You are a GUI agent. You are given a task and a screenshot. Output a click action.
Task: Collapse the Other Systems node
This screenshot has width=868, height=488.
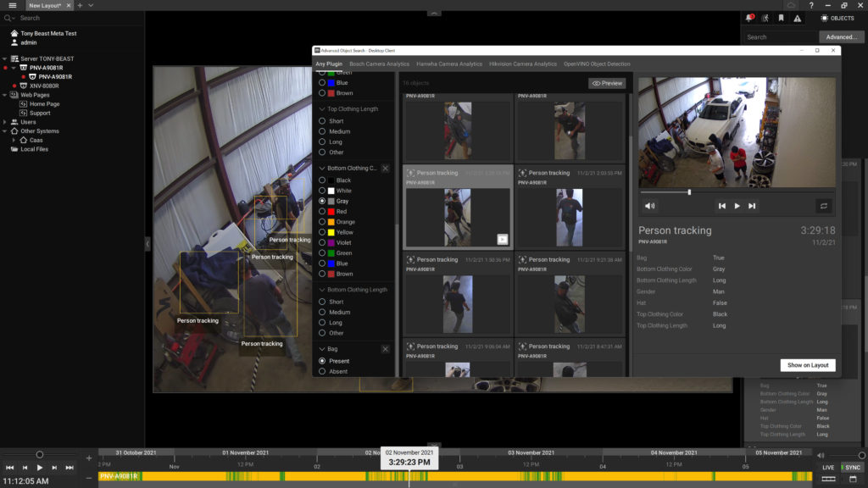click(x=4, y=131)
